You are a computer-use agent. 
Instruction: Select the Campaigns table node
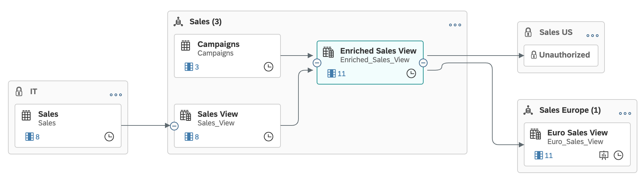click(227, 56)
